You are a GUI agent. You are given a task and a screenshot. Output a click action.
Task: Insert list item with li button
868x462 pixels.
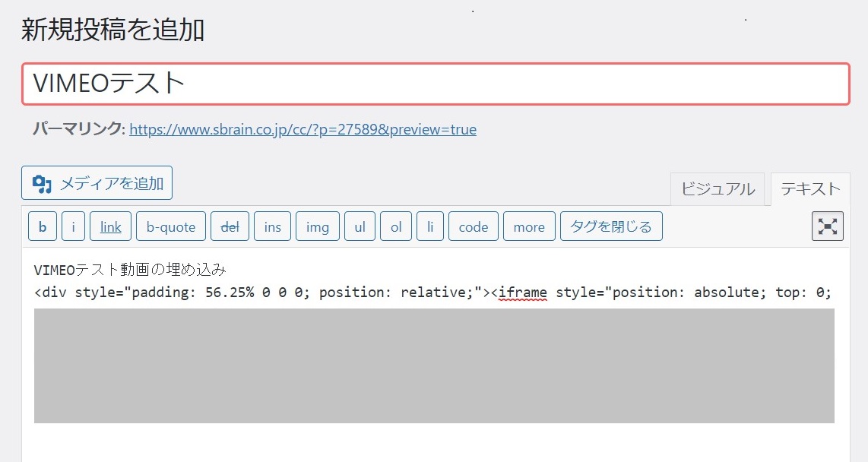(x=430, y=226)
